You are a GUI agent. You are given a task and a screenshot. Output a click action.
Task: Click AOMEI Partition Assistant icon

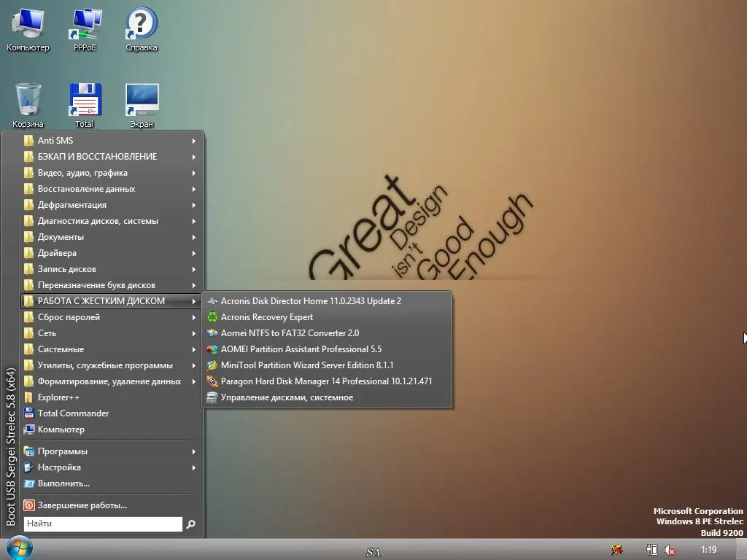coord(212,349)
